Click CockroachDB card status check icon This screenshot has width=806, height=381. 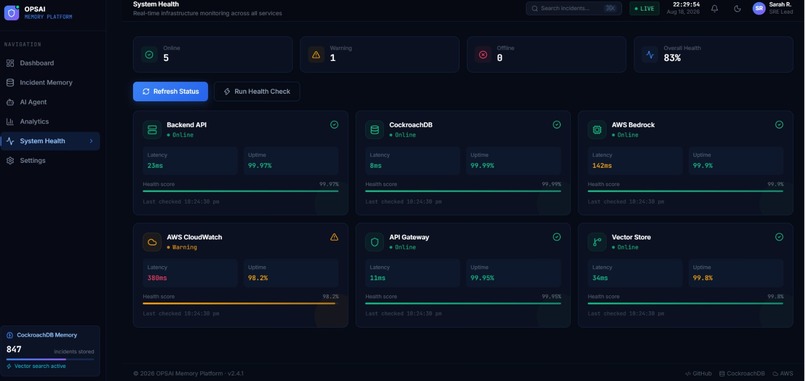(557, 124)
